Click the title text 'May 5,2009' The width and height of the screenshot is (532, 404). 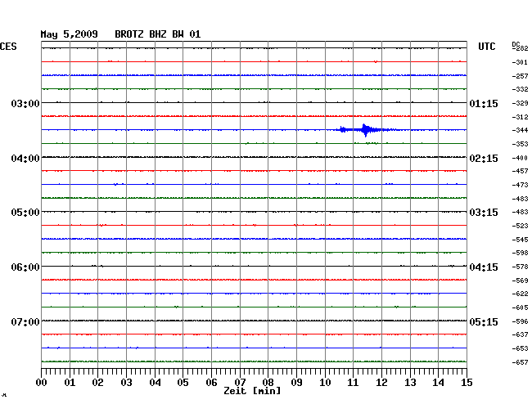(70, 34)
